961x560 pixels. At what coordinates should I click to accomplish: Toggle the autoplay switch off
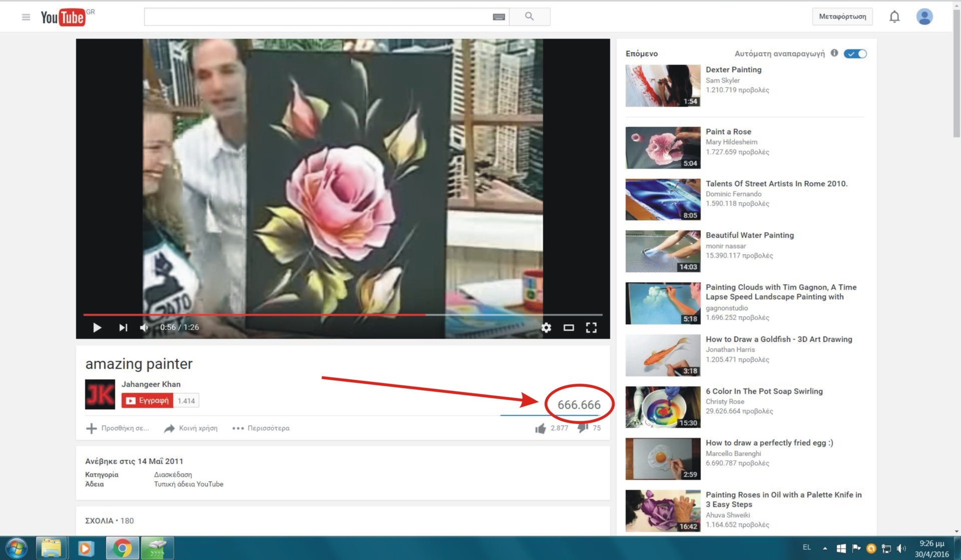855,54
